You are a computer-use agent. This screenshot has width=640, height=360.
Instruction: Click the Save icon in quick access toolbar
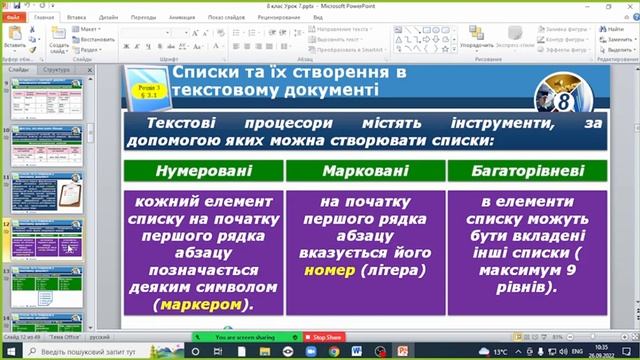[17, 6]
